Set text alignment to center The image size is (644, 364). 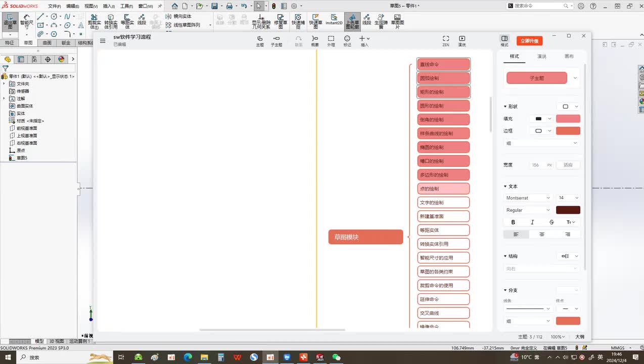click(542, 235)
